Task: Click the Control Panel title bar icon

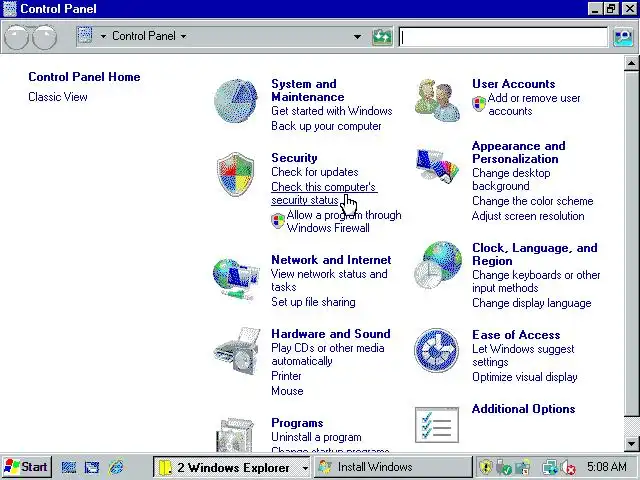Action: click(x=9, y=9)
